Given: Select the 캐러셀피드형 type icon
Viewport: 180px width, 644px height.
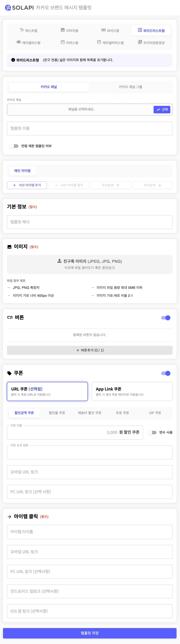Looking at the screenshot, I should (19, 42).
